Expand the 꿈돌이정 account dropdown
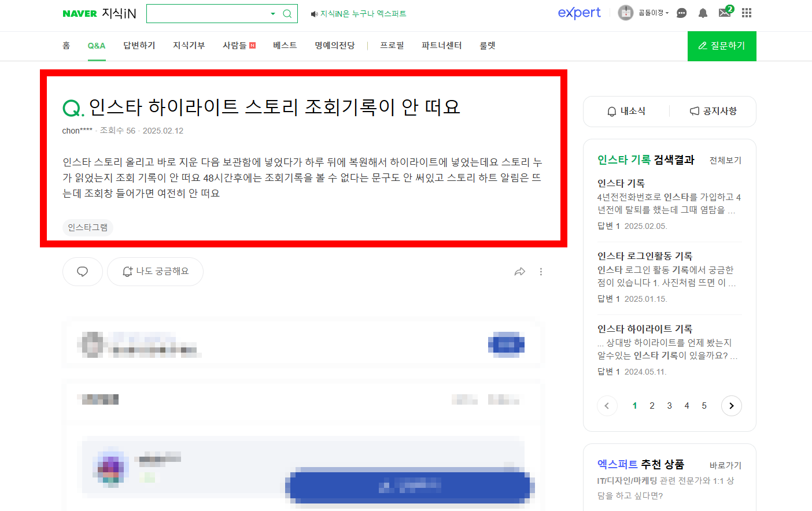Image resolution: width=812 pixels, height=511 pixels. [654, 13]
